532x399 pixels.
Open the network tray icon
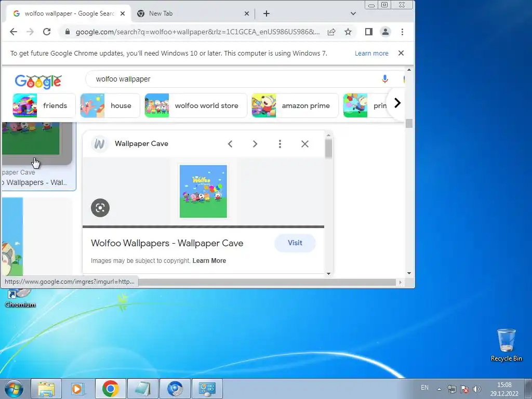(452, 389)
